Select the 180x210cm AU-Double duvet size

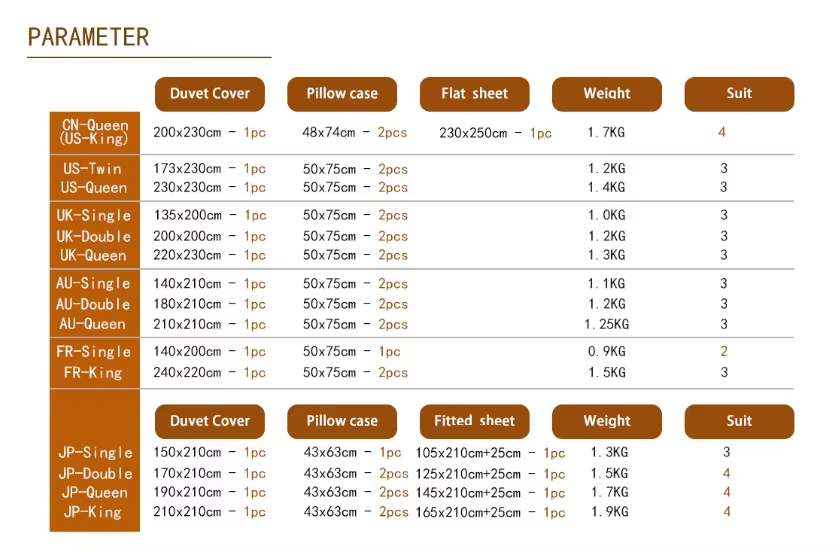187,304
